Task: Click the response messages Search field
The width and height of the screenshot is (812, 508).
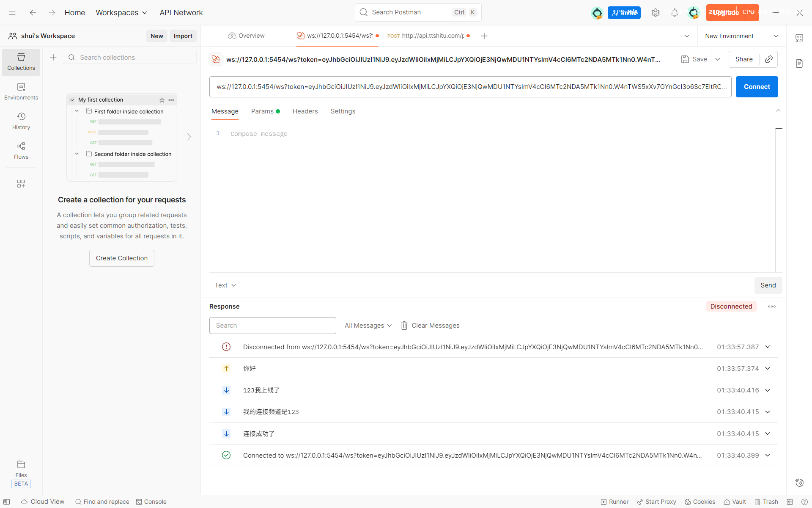Action: [273, 326]
